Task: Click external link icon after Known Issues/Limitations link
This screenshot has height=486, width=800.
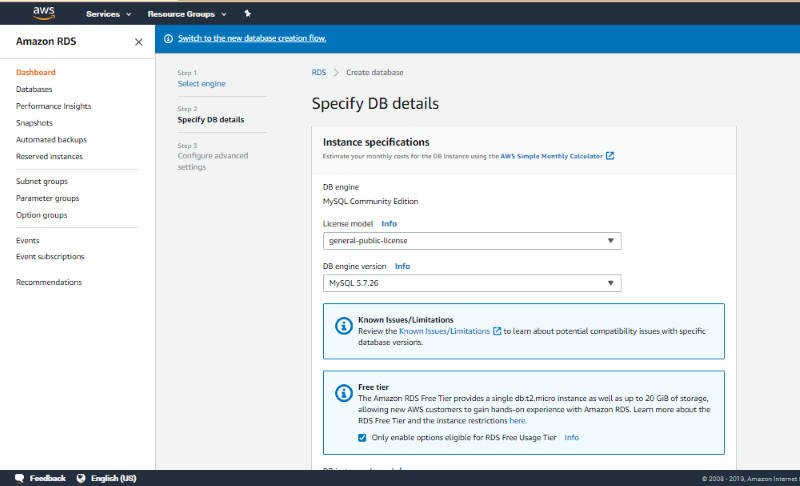Action: tap(496, 331)
